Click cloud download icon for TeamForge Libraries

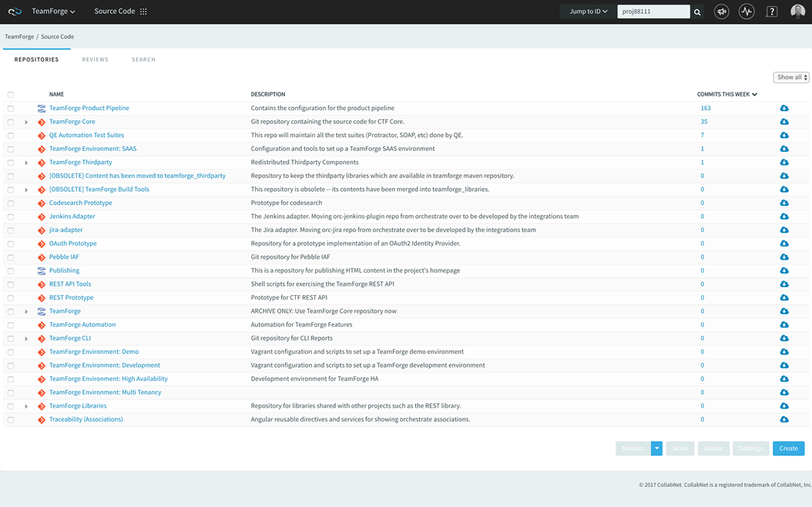coord(784,406)
